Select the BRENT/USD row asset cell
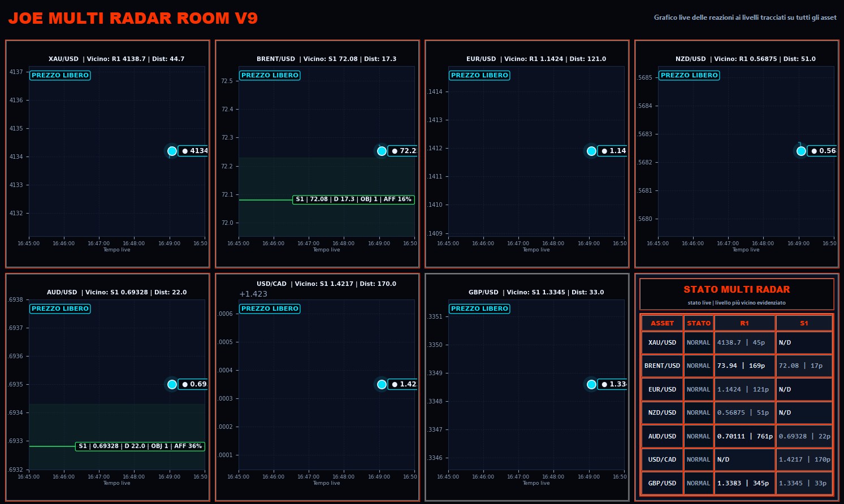The image size is (844, 504). (662, 366)
